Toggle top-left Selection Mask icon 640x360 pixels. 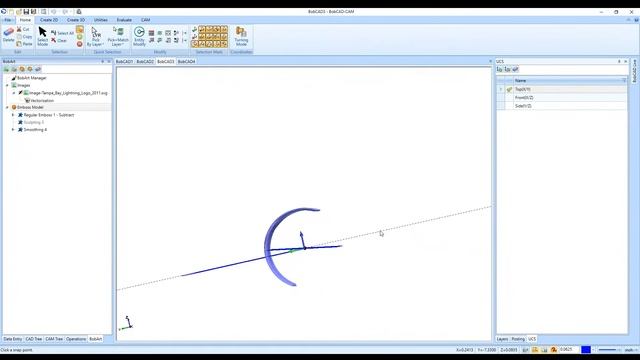195,29
